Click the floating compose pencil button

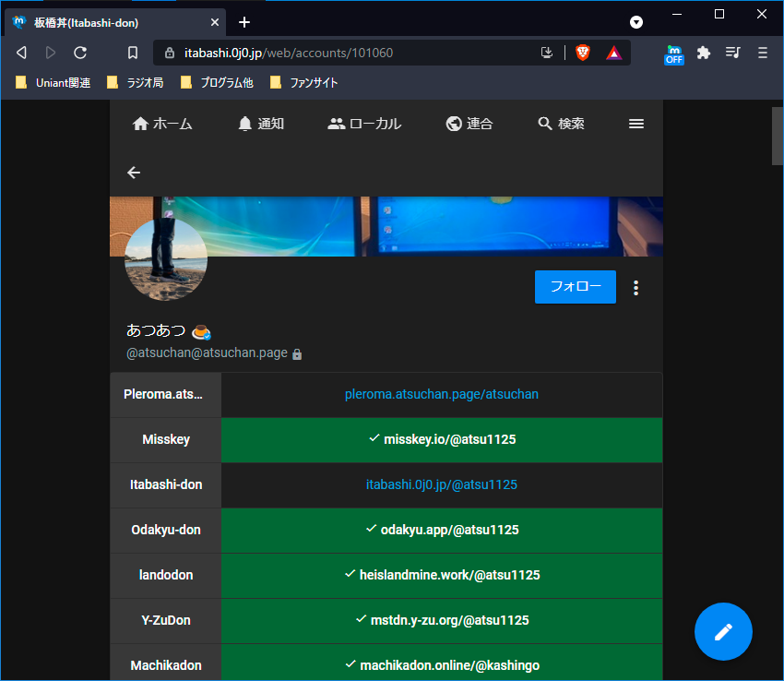pos(723,631)
